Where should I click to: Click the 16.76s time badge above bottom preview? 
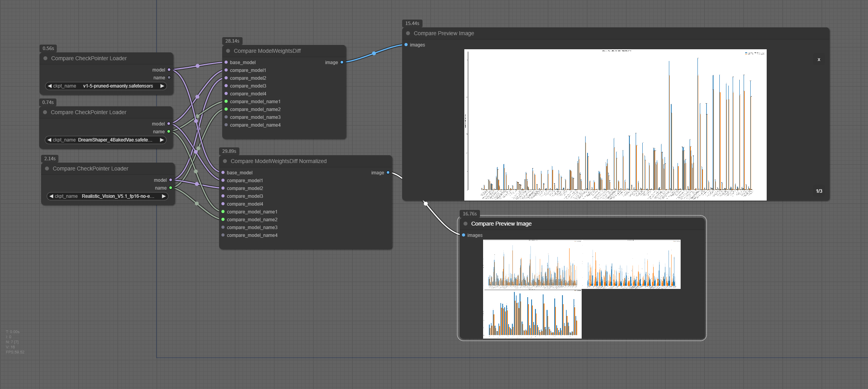(470, 214)
